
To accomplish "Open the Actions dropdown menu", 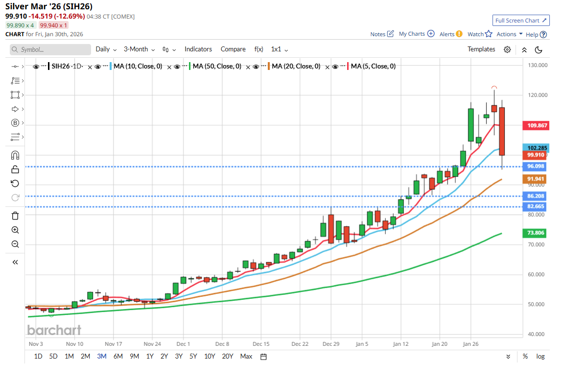I will (509, 34).
